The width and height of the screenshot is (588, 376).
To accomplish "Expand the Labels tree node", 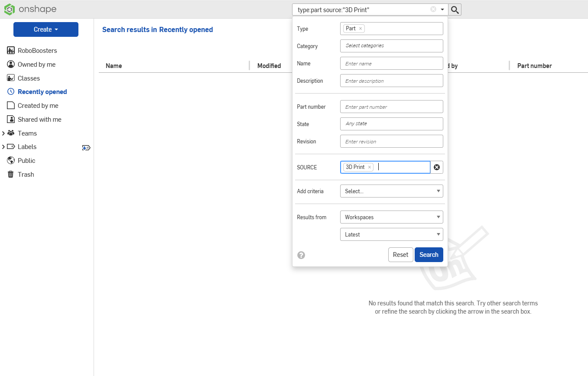I will coord(3,147).
